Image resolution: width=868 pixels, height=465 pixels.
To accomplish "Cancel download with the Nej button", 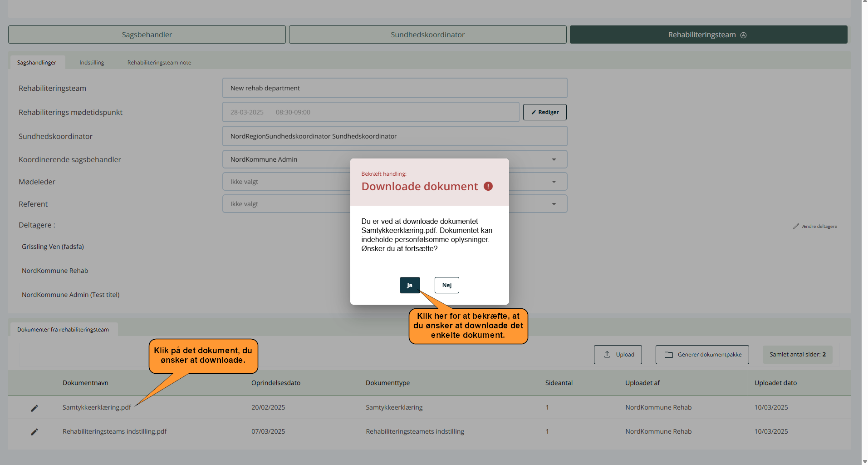I will point(446,285).
